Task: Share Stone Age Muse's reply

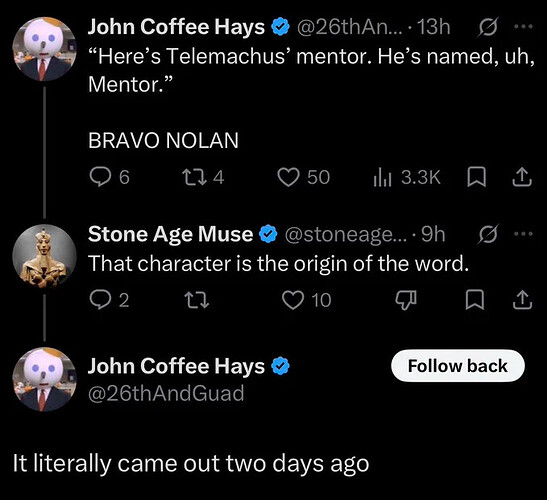Action: [x=523, y=300]
